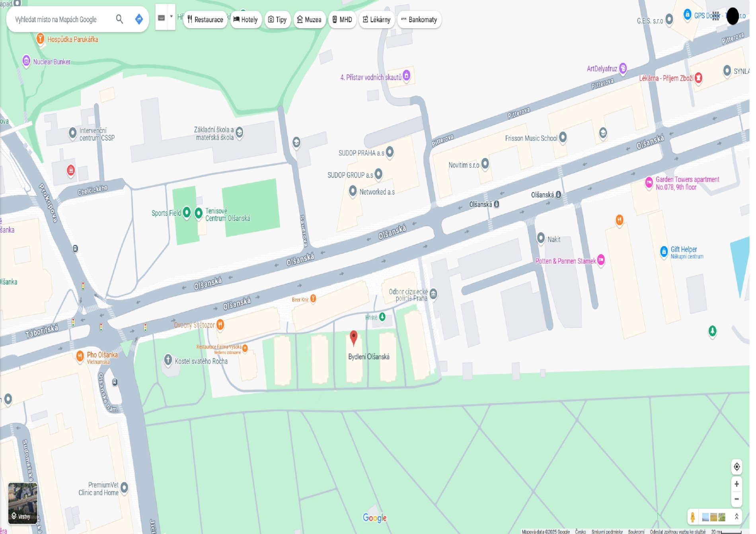Viewport: 756px width, 534px height.
Task: Zoom in with the plus button
Action: (737, 484)
